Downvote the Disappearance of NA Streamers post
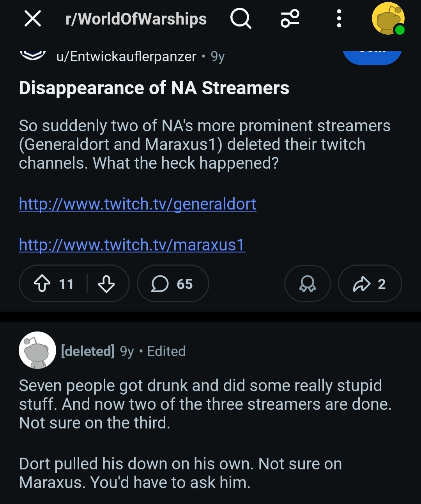The height and width of the screenshot is (504, 421). click(x=106, y=284)
